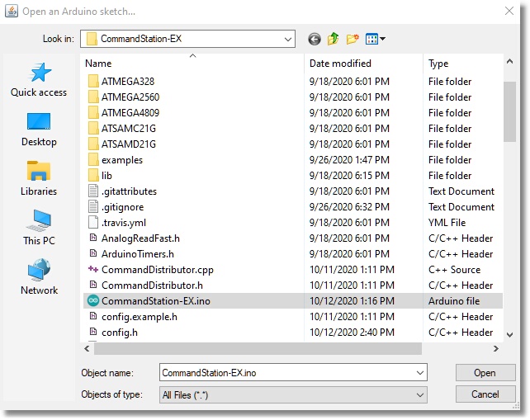Open Quick access in sidebar
Viewport: 530px width, 420px height.
pyautogui.click(x=39, y=79)
